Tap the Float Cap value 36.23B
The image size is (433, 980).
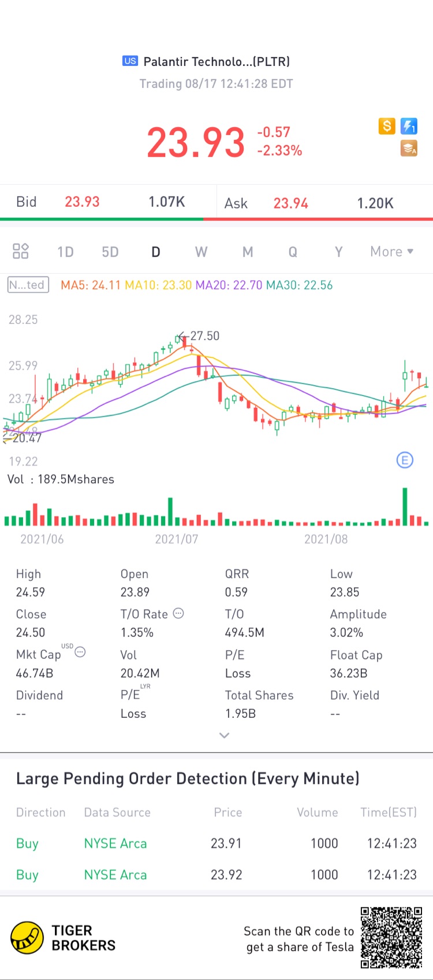pyautogui.click(x=349, y=673)
